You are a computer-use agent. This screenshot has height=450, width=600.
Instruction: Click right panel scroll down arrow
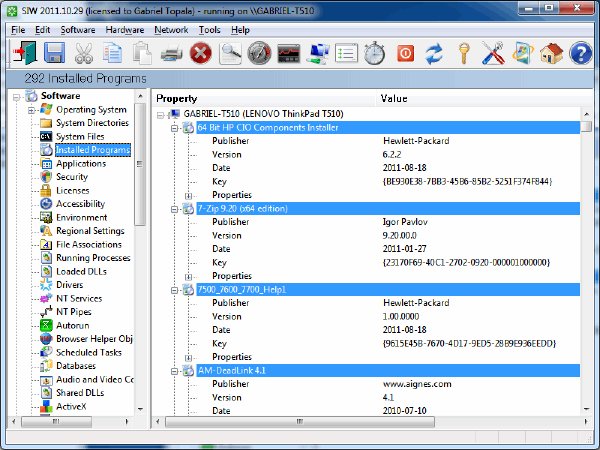click(586, 409)
